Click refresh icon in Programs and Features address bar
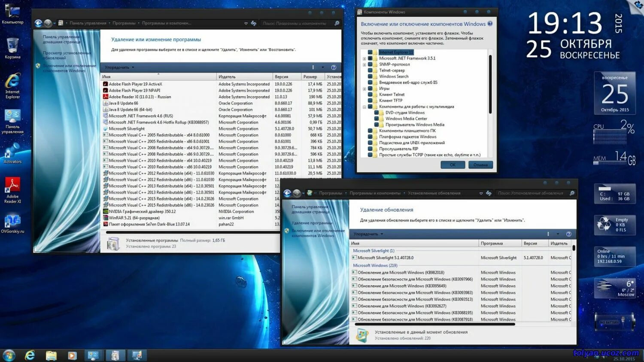The image size is (644, 362). 254,23
